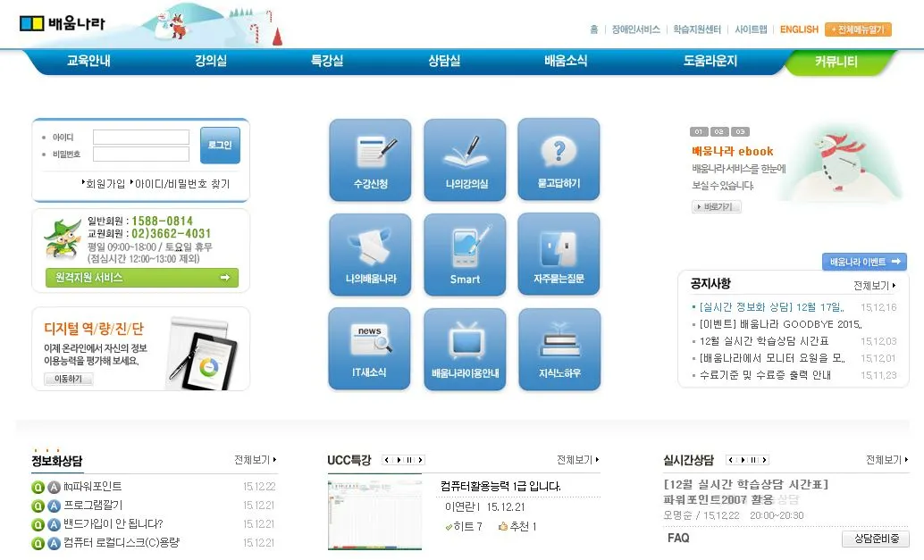Open the 지식노하우 knowledge icon
The image size is (924, 560).
559,348
